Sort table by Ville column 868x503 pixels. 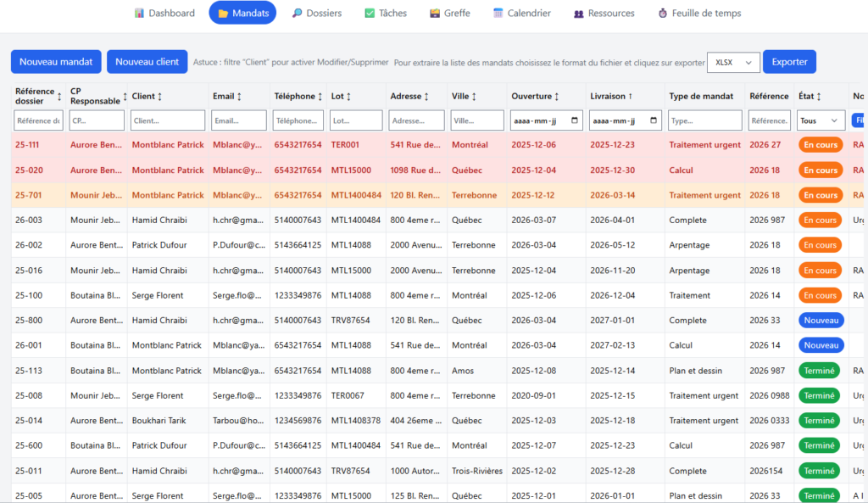(x=473, y=97)
